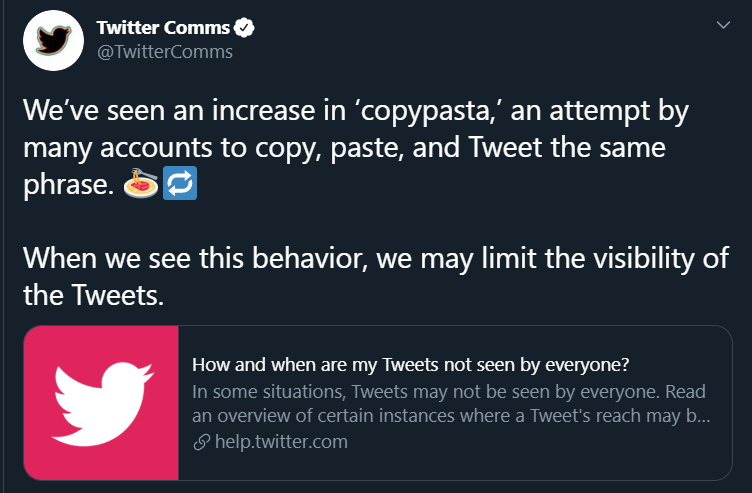
Task: Click the blue repeat arrows emoji
Action: 180,183
